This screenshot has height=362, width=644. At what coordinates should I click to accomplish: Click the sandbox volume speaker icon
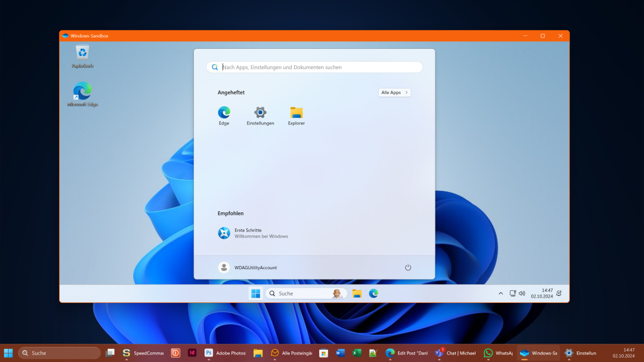[522, 293]
